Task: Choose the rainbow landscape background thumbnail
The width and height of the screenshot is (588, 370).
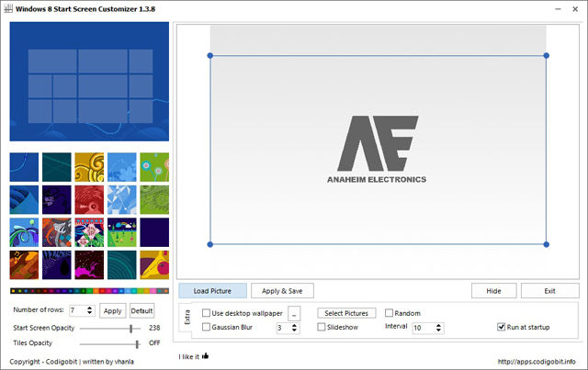Action: 122,232
